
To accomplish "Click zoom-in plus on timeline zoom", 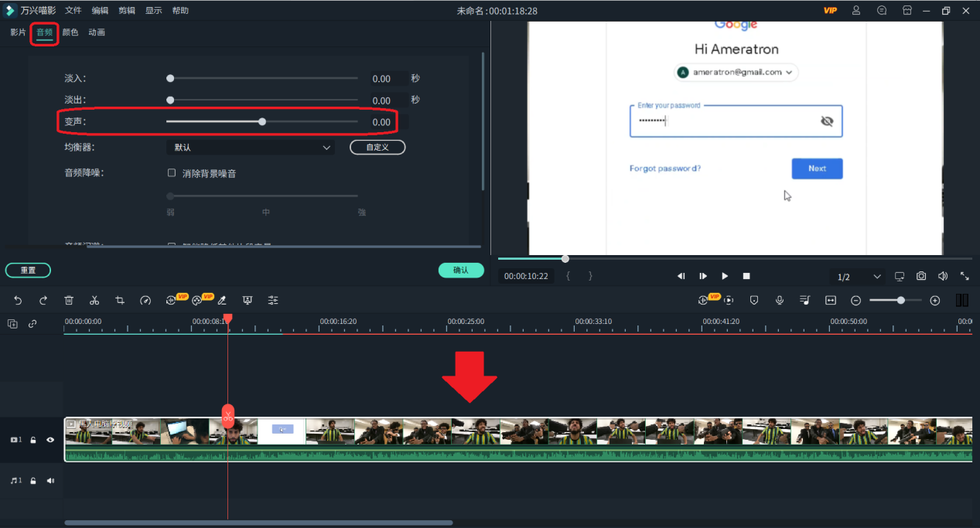I will tap(934, 300).
